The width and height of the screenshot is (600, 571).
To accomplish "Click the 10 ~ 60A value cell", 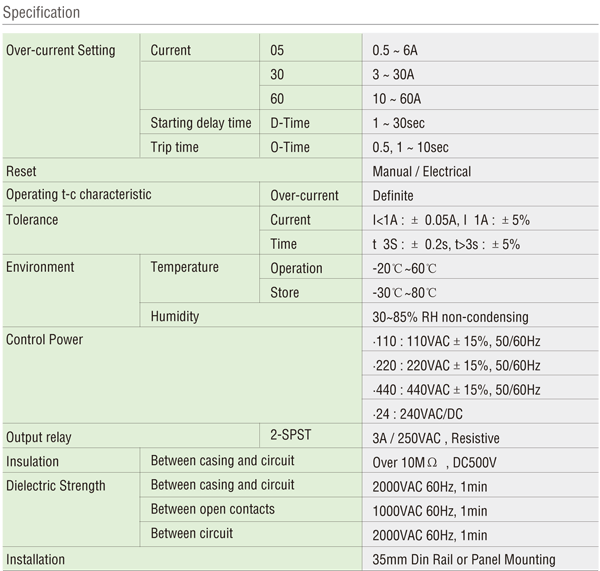I will (x=398, y=99).
